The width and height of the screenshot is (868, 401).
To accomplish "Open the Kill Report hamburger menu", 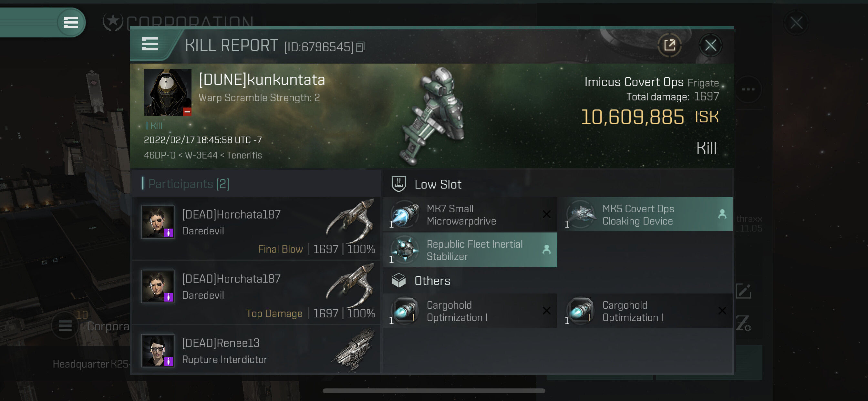I will [x=150, y=44].
